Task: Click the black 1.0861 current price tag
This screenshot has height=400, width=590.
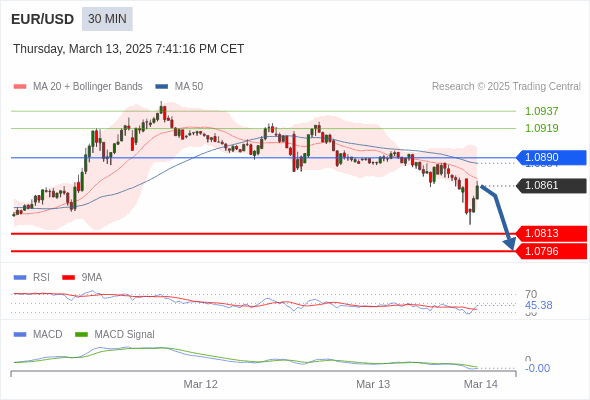Action: (x=551, y=186)
